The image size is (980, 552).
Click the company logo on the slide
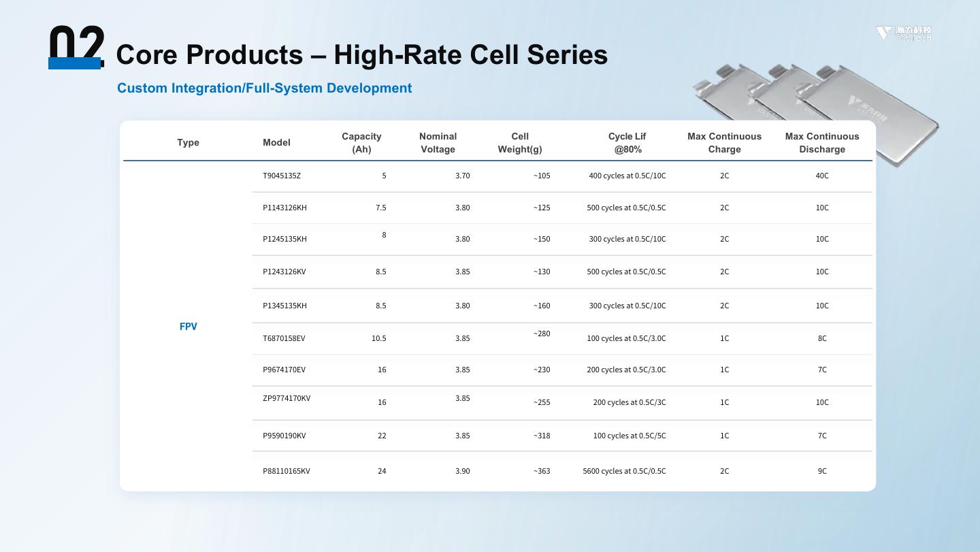coord(904,33)
